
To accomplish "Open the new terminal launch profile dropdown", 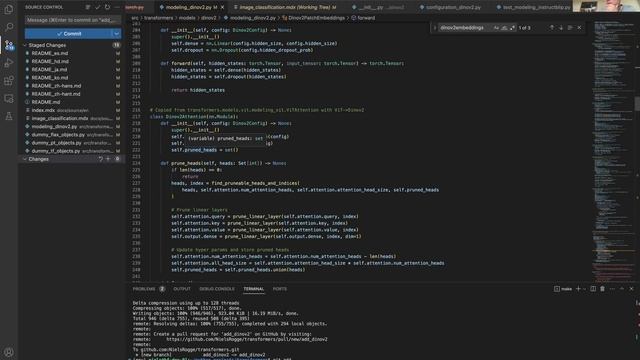I will coord(584,289).
